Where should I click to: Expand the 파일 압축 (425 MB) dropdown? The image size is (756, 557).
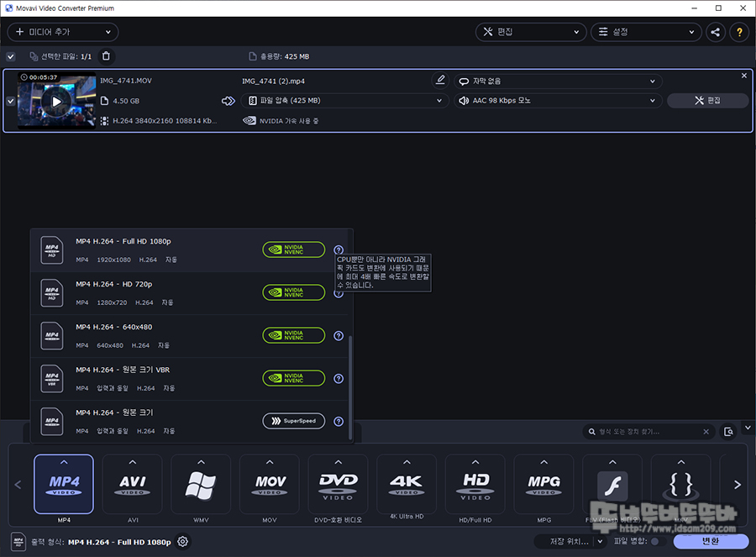(344, 101)
